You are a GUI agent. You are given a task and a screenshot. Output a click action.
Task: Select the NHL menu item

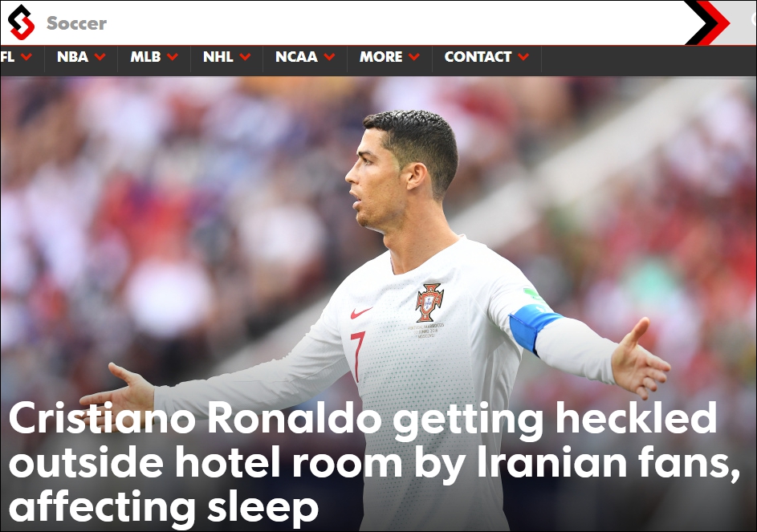click(218, 57)
